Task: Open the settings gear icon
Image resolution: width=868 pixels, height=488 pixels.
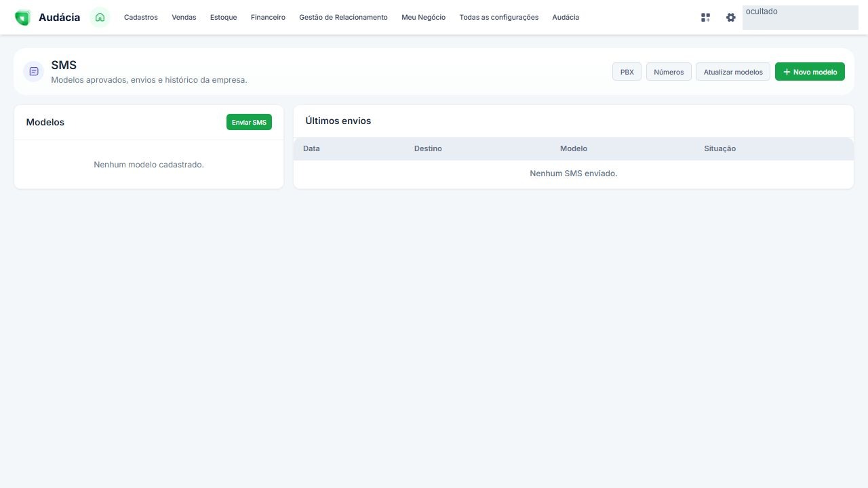Action: coord(730,18)
